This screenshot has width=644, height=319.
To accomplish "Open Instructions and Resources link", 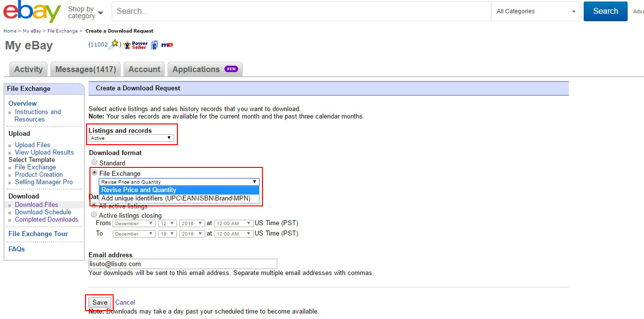I will [x=38, y=116].
